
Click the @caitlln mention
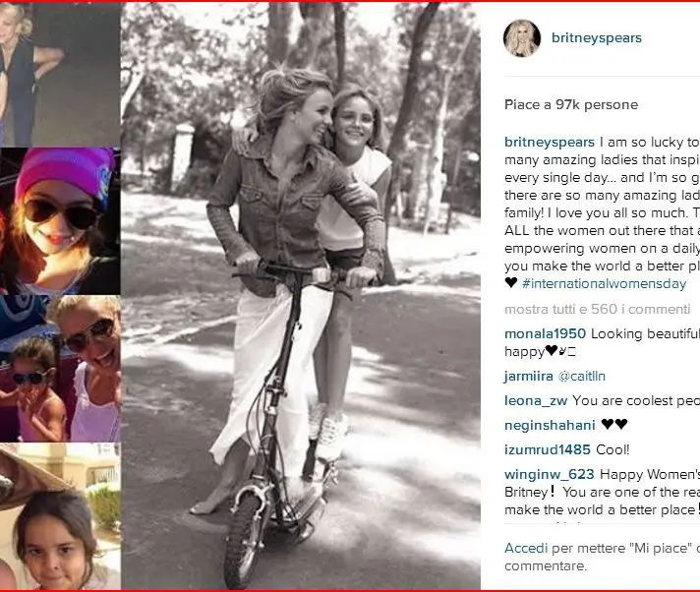coord(584,376)
